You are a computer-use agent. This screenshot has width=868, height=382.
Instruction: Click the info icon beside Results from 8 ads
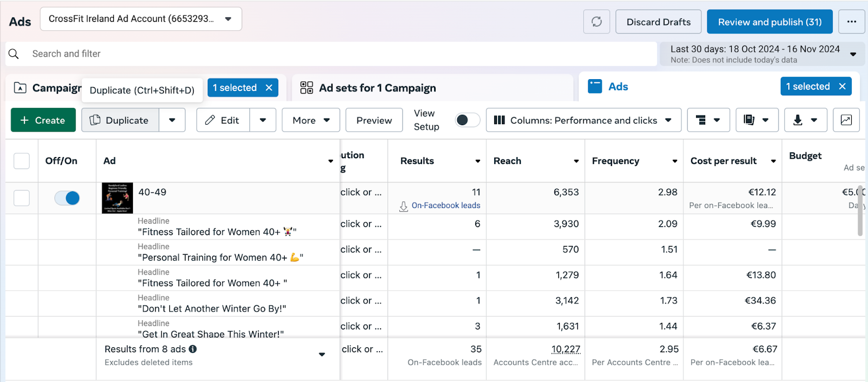(193, 349)
